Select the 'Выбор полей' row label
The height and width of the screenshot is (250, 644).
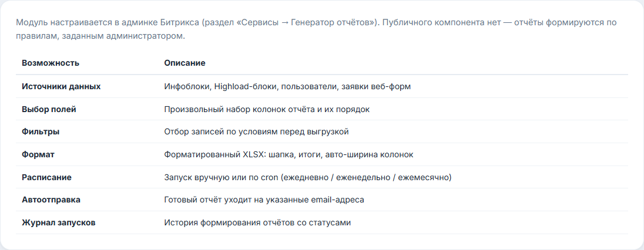(x=49, y=110)
